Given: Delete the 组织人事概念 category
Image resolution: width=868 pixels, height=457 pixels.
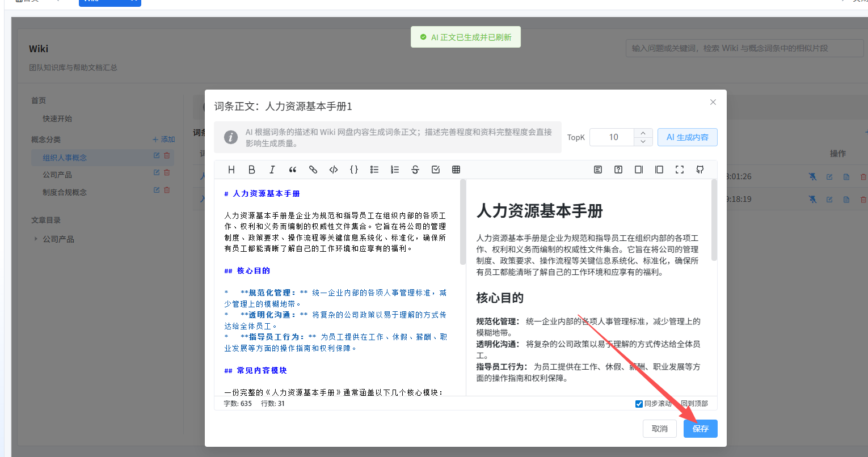Looking at the screenshot, I should pos(167,156).
